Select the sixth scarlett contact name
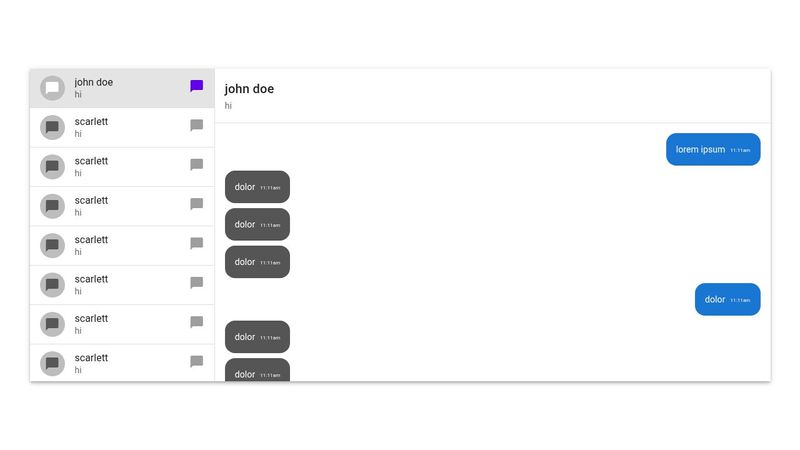 (x=91, y=318)
